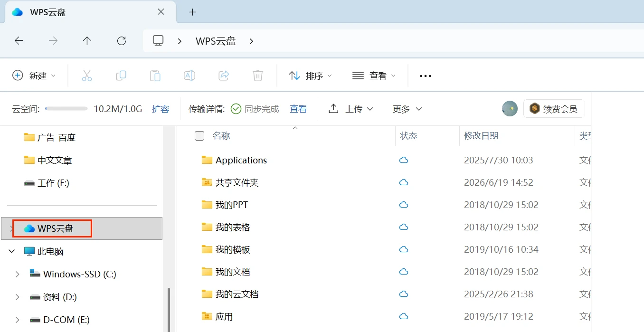Click cloud status icon for 我的表格
Screen dimensions: 644x332
click(404, 228)
